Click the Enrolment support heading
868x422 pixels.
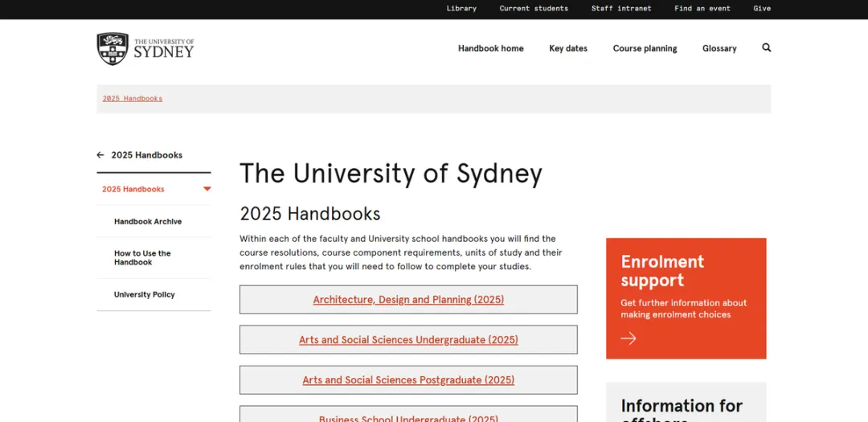tap(662, 271)
